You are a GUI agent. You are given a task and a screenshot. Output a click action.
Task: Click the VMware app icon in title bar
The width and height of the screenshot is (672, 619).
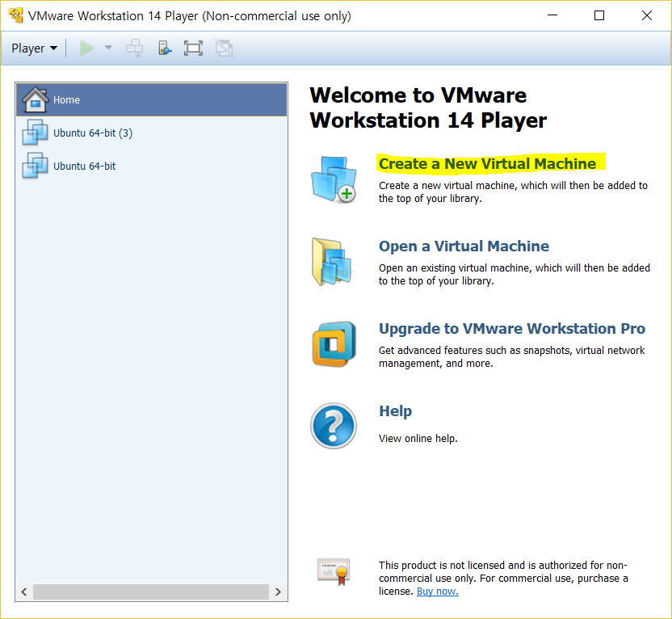[x=16, y=15]
